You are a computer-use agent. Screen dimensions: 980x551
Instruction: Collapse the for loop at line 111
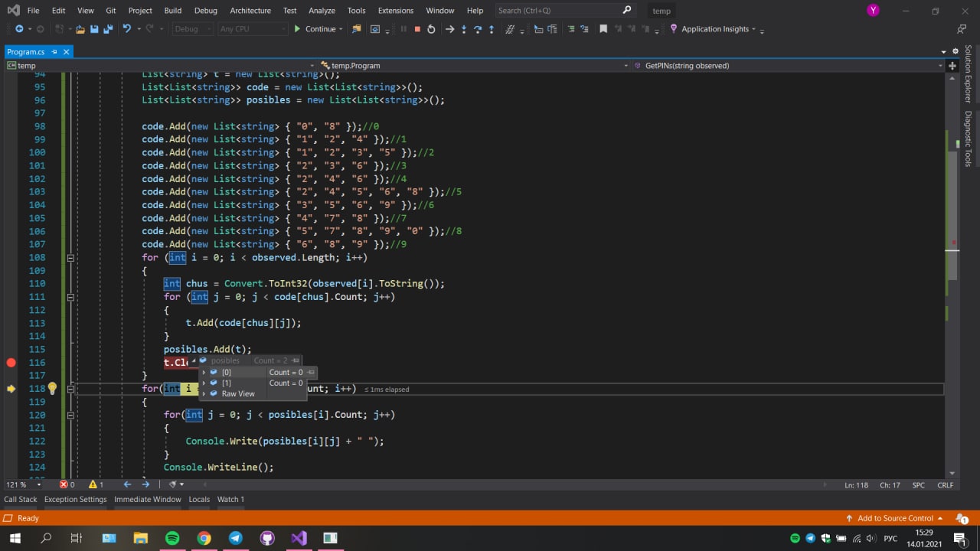[70, 297]
